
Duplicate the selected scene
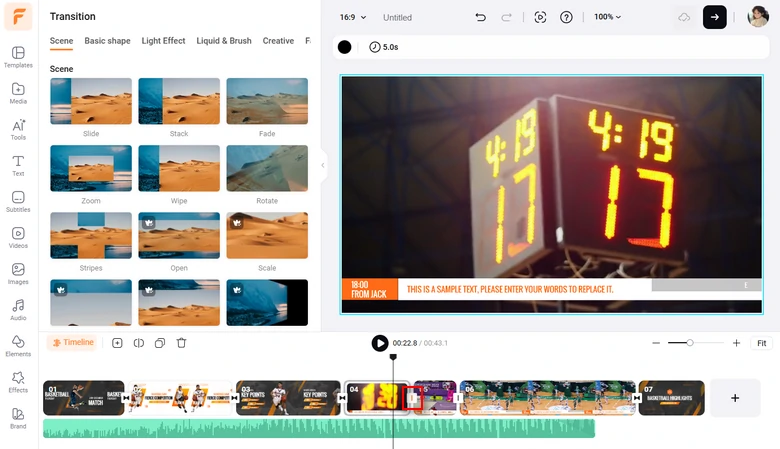(160, 343)
